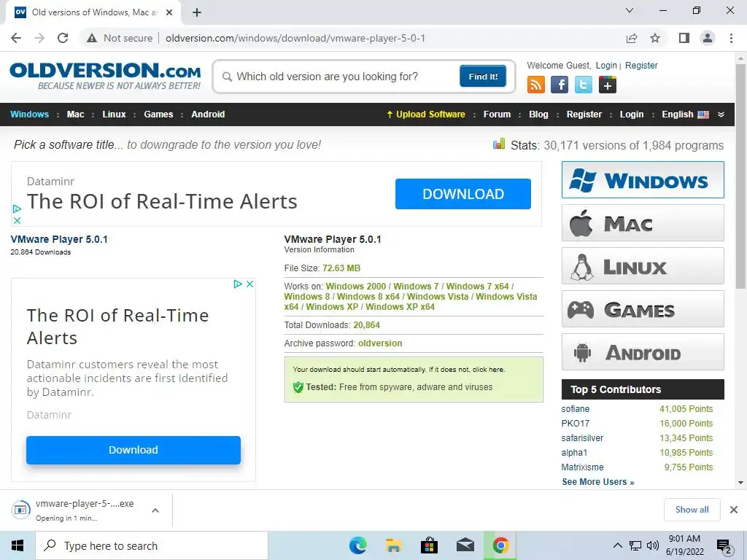This screenshot has height=560, width=747.
Task: Open network icon in system tray
Action: pyautogui.click(x=635, y=545)
